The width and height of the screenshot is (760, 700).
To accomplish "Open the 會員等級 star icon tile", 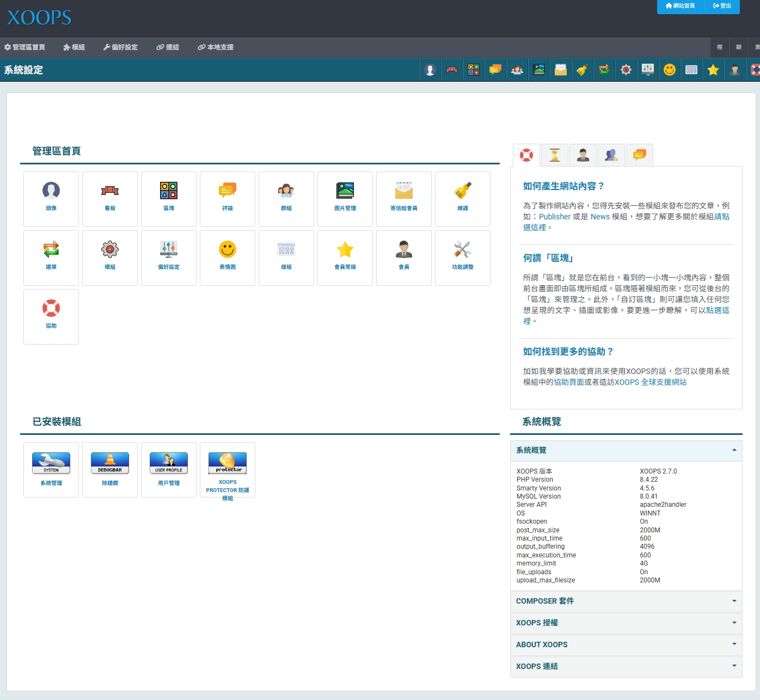I will click(345, 257).
